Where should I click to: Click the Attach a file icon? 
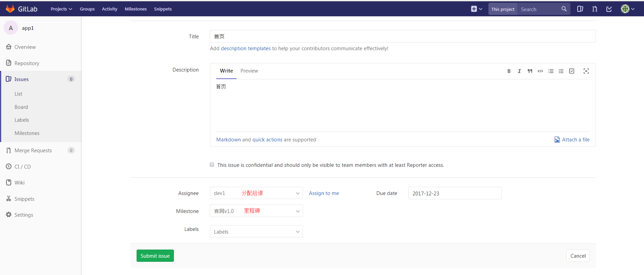pyautogui.click(x=557, y=140)
